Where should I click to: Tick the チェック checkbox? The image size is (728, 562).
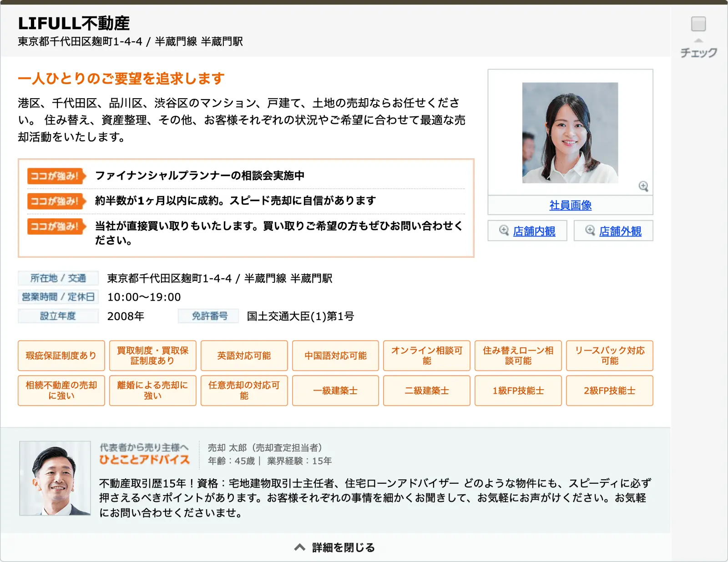click(x=698, y=24)
